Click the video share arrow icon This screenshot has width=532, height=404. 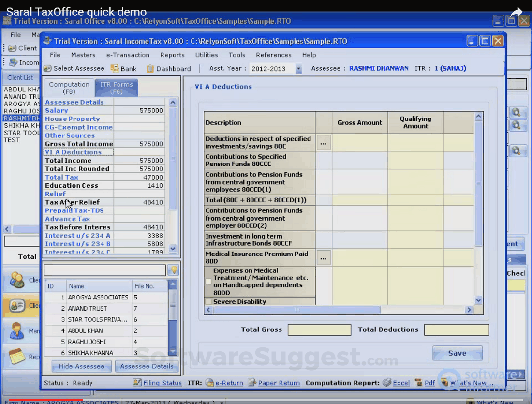(x=517, y=12)
